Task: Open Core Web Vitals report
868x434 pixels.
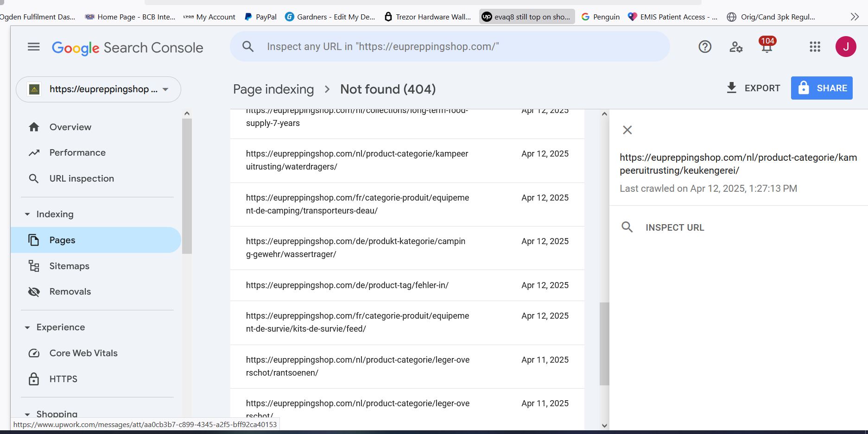Action: (83, 353)
